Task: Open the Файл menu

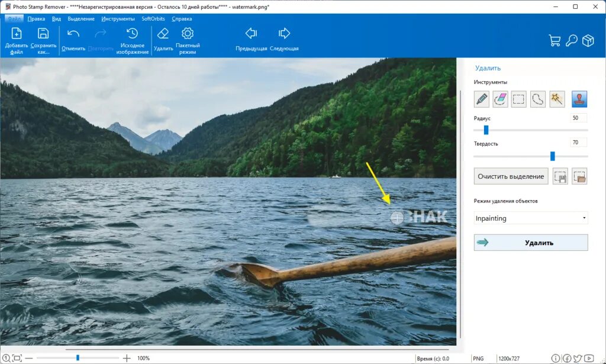Action: click(x=14, y=18)
